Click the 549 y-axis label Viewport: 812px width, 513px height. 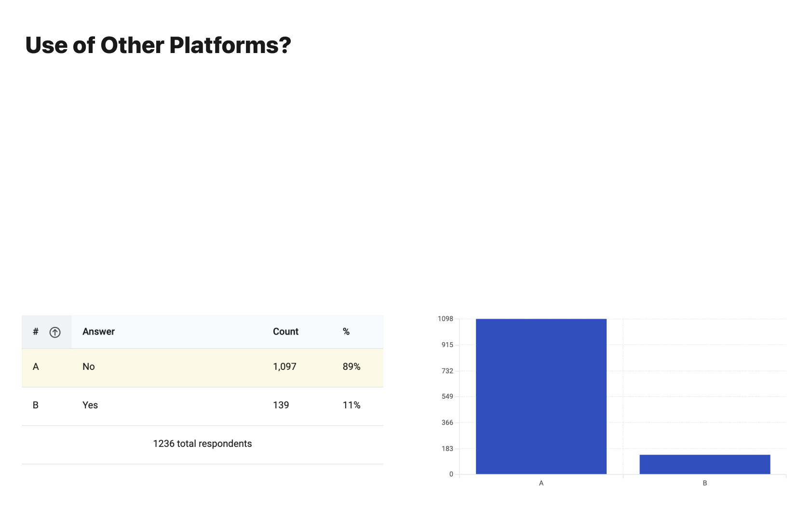click(x=447, y=396)
